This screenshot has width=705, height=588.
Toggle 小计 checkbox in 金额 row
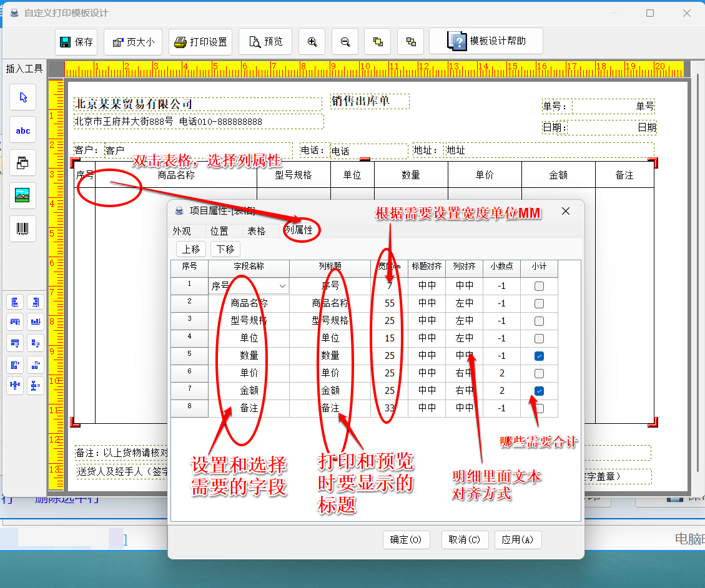click(539, 391)
